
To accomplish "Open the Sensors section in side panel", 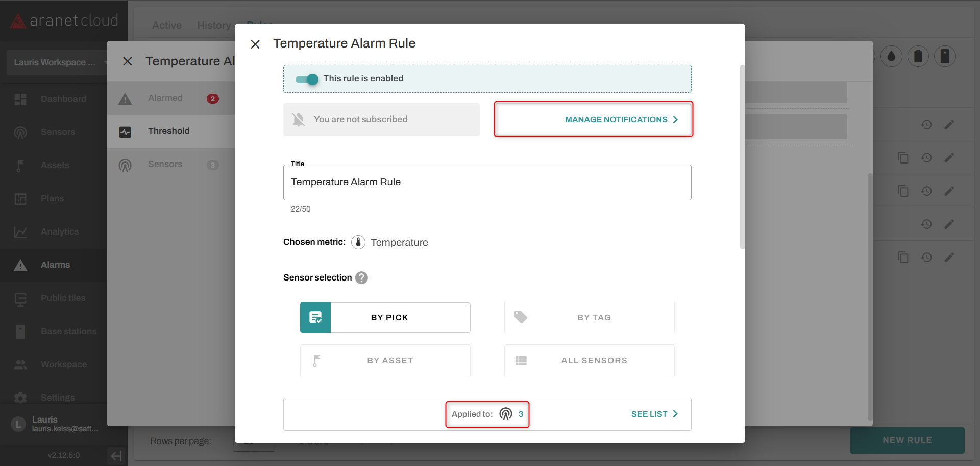I will pyautogui.click(x=165, y=165).
